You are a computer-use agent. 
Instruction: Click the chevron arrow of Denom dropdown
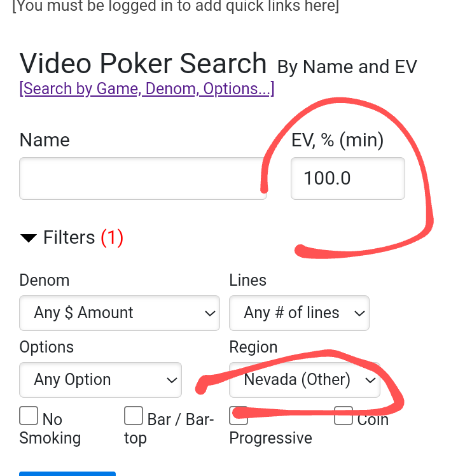coord(209,313)
